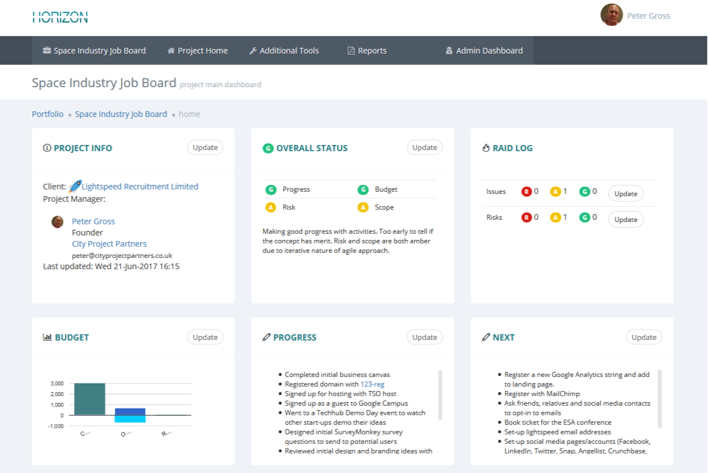Open the Admin Dashboard menu

coord(484,51)
